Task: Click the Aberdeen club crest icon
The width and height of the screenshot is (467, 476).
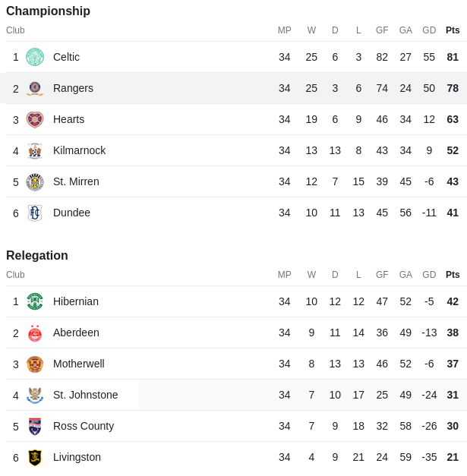Action: click(x=35, y=333)
